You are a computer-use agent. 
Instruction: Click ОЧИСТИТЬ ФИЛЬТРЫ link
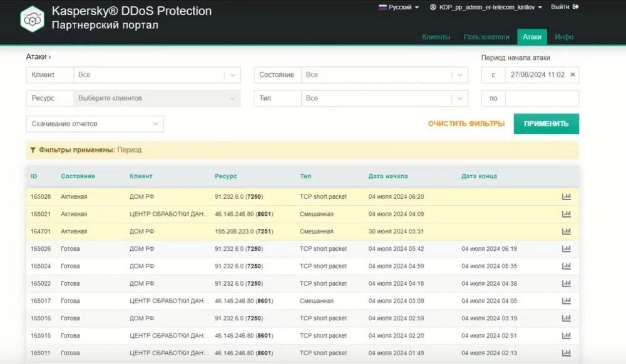[466, 124]
